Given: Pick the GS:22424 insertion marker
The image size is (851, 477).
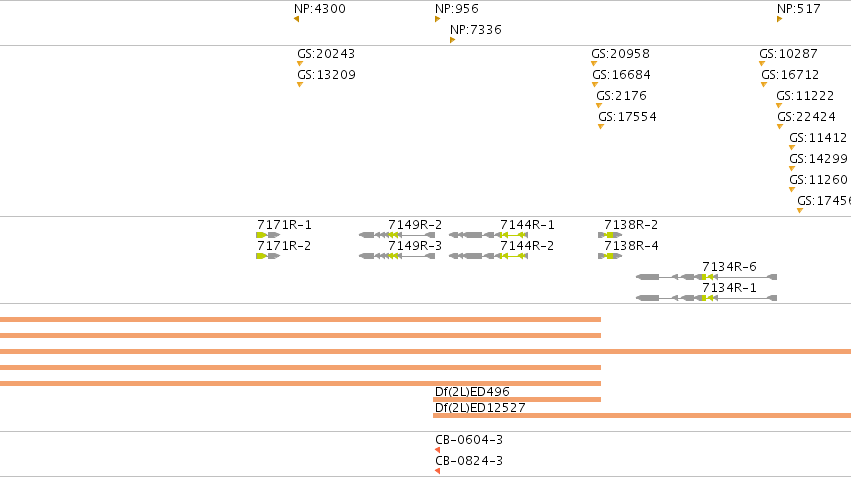Looking at the screenshot, I should click(x=780, y=127).
